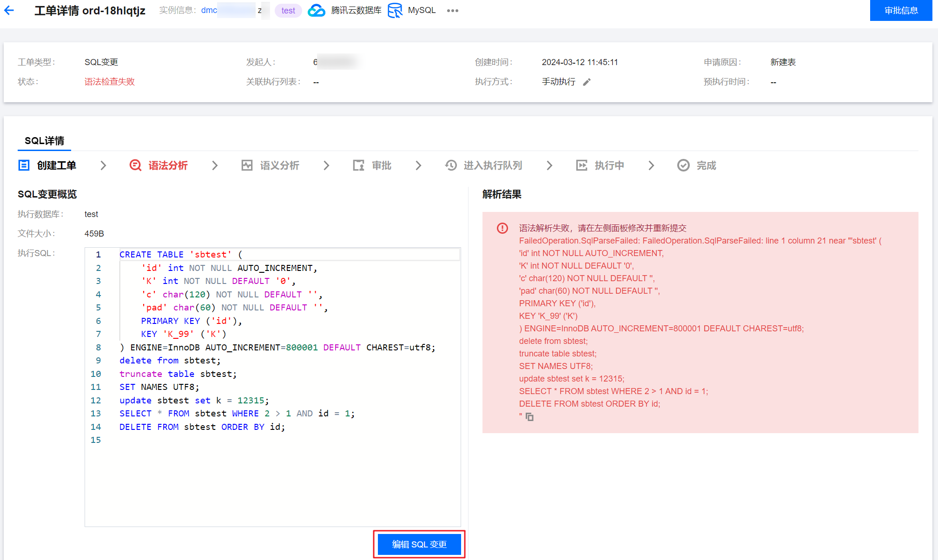Click the 腾讯云数据库 label
The width and height of the screenshot is (938, 560).
tap(356, 10)
